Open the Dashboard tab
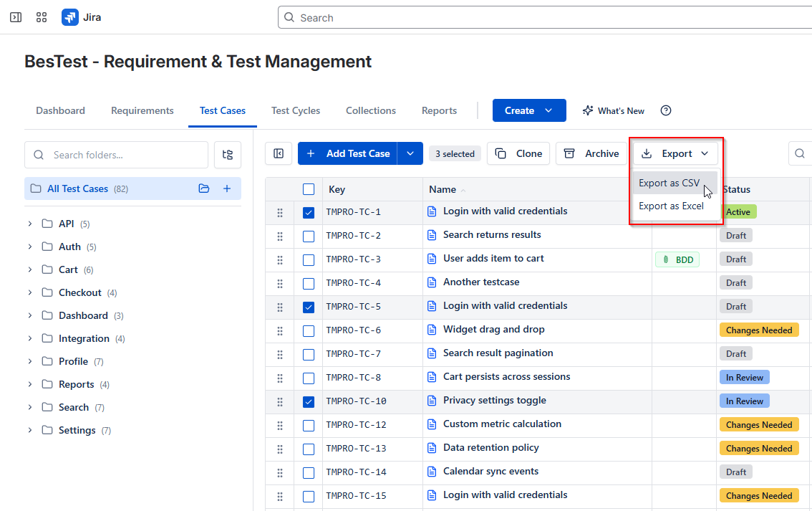Screen dimensions: 812x511 pyautogui.click(x=61, y=110)
